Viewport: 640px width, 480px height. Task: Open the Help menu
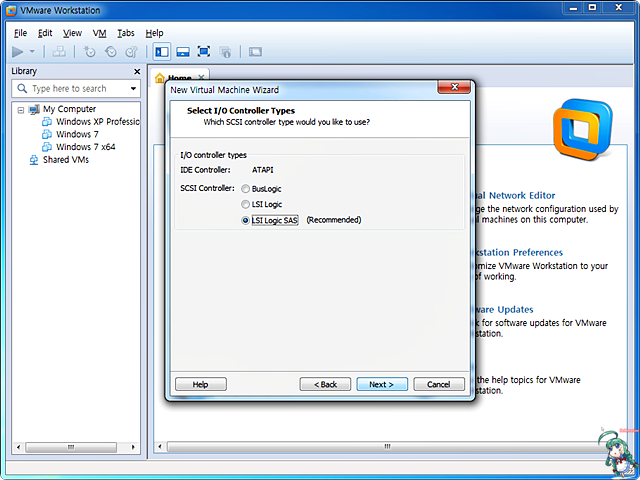154,33
